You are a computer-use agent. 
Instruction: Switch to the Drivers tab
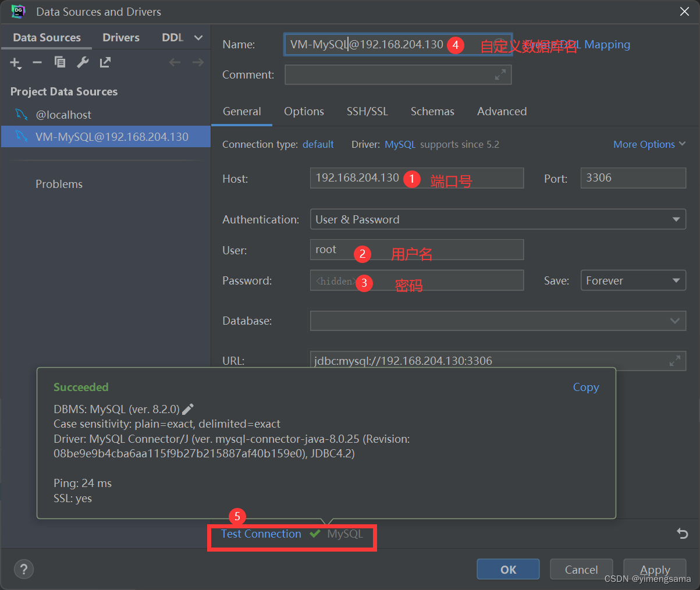(121, 37)
